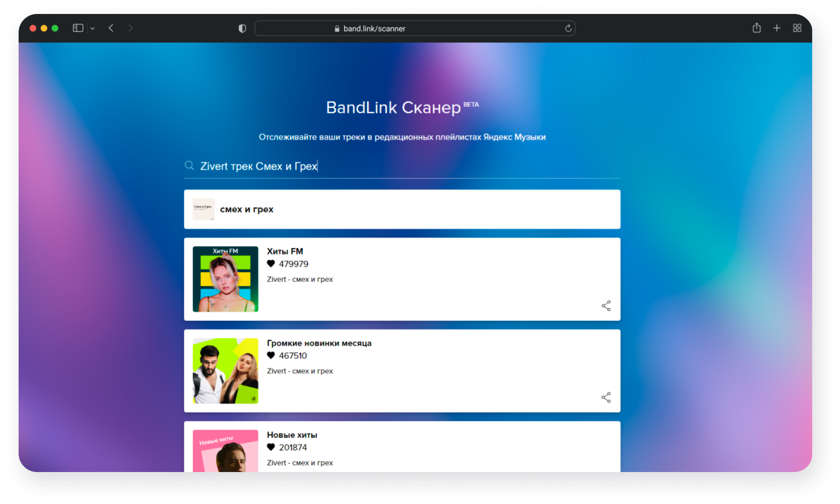Click the heart icon beside 479979
This screenshot has height=504, width=840.
[271, 264]
